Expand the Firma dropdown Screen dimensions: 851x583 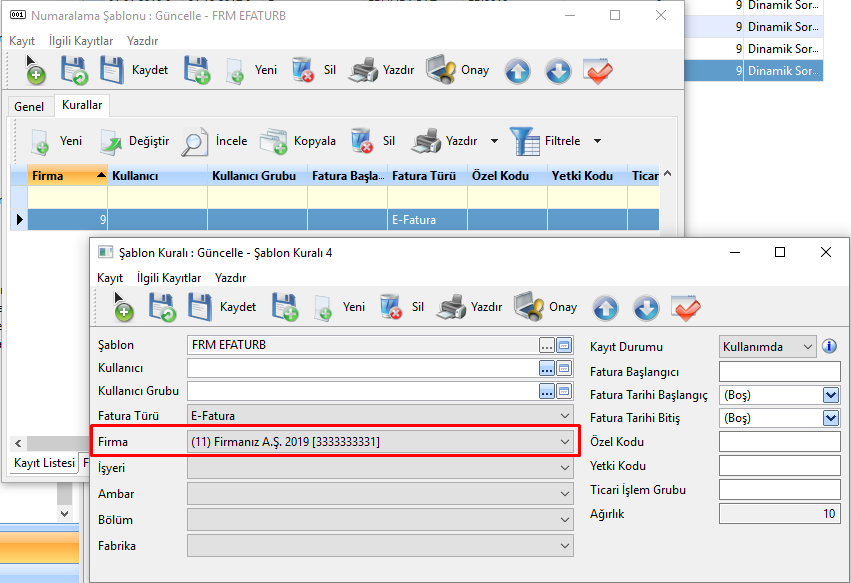(564, 442)
